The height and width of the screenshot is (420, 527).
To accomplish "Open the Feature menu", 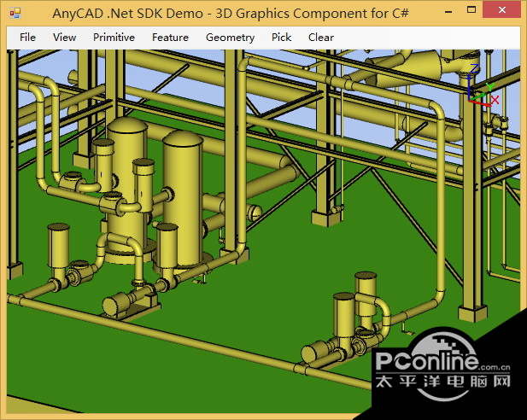I will [x=171, y=38].
